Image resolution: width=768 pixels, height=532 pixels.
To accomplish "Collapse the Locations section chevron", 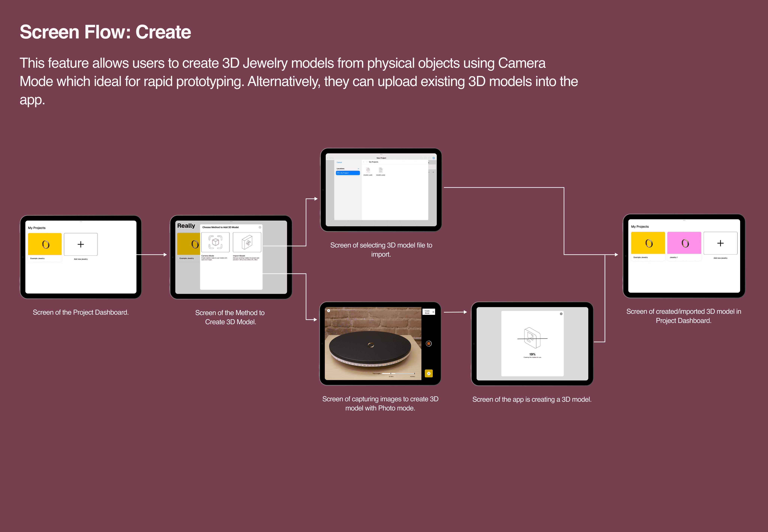I will (358, 169).
